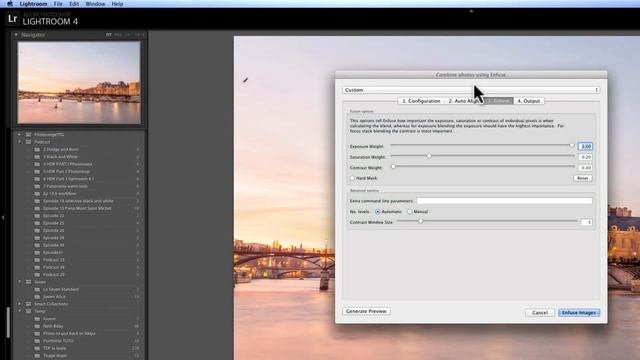The height and width of the screenshot is (360, 640).
Task: Enable the Hard Mask checkbox
Action: point(352,178)
